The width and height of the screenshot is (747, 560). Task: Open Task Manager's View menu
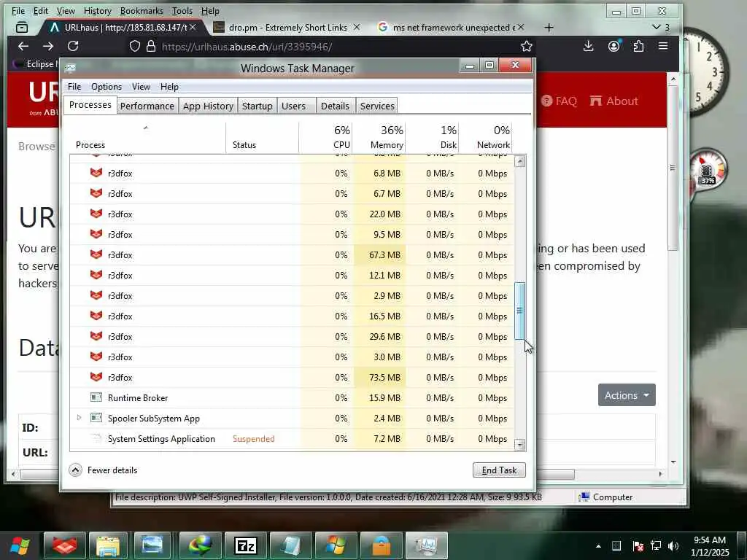(141, 87)
